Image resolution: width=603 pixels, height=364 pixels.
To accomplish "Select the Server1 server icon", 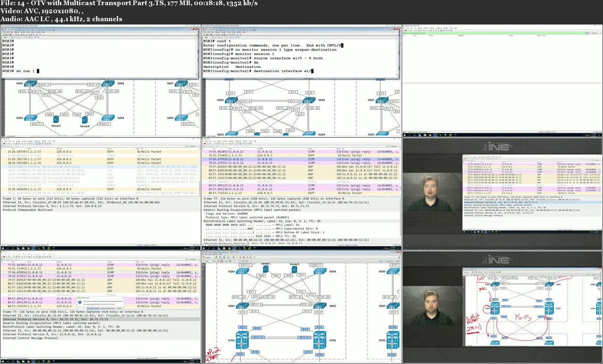I will point(266,269).
